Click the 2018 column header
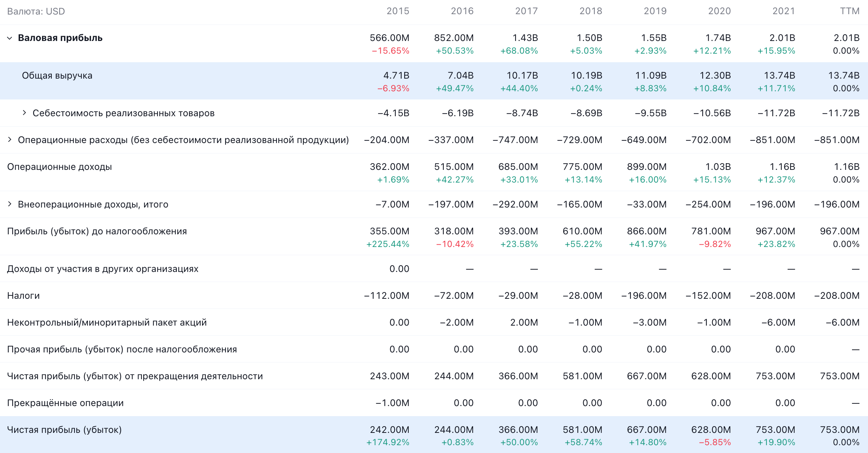Viewport: 868px width, 453px height. click(x=591, y=11)
